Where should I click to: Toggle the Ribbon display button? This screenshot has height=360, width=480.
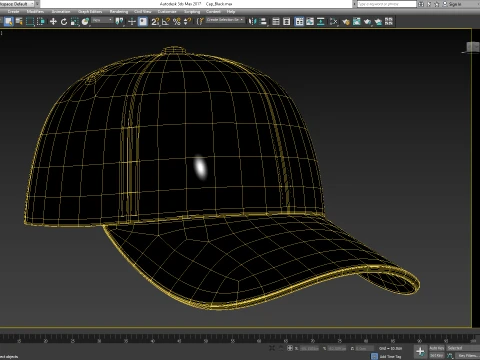click(299, 22)
